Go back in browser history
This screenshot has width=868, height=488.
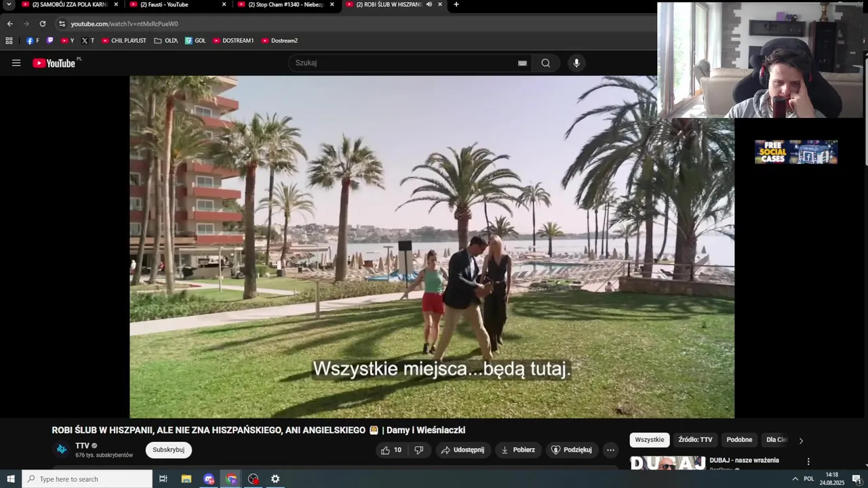9,24
